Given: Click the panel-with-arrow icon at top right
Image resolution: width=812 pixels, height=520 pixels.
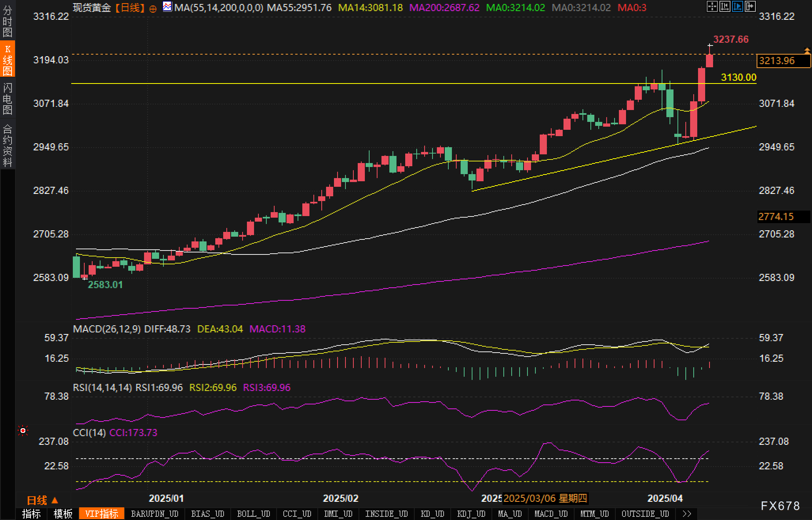Looking at the screenshot, I should pyautogui.click(x=750, y=6).
